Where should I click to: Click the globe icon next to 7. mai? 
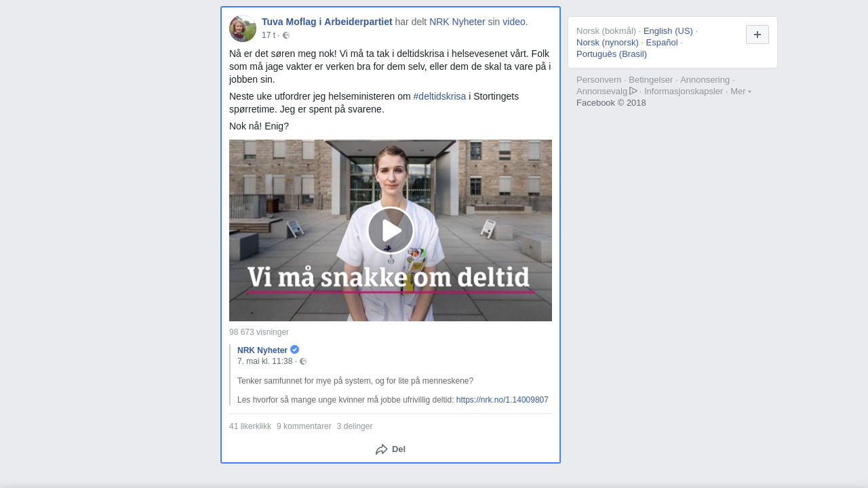pyautogui.click(x=303, y=361)
